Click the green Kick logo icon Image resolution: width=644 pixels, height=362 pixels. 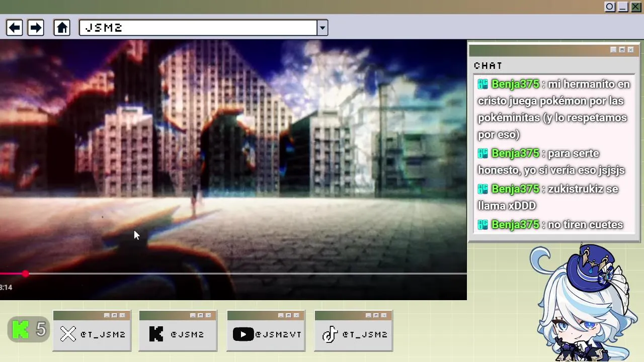click(21, 330)
